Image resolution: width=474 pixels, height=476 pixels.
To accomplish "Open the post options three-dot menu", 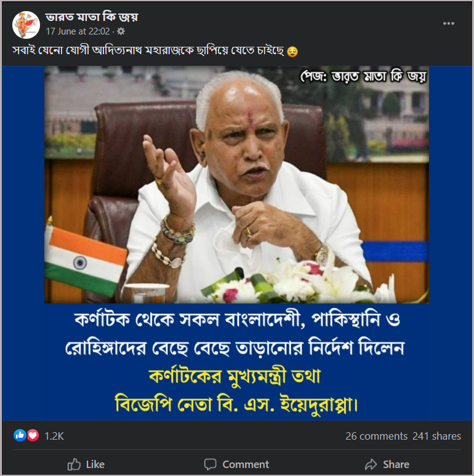I will [449, 23].
